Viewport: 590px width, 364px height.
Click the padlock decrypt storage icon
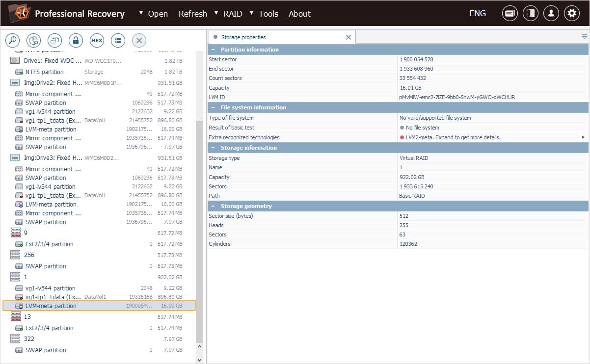tap(76, 41)
